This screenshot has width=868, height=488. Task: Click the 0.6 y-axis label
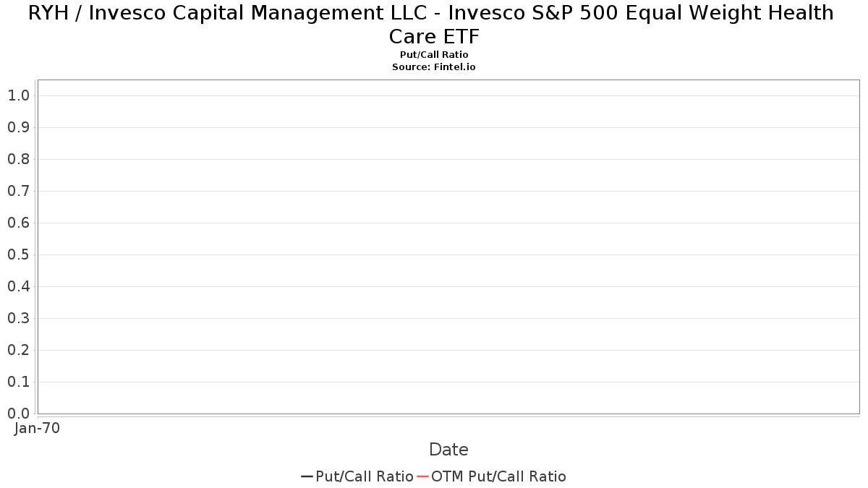18,223
